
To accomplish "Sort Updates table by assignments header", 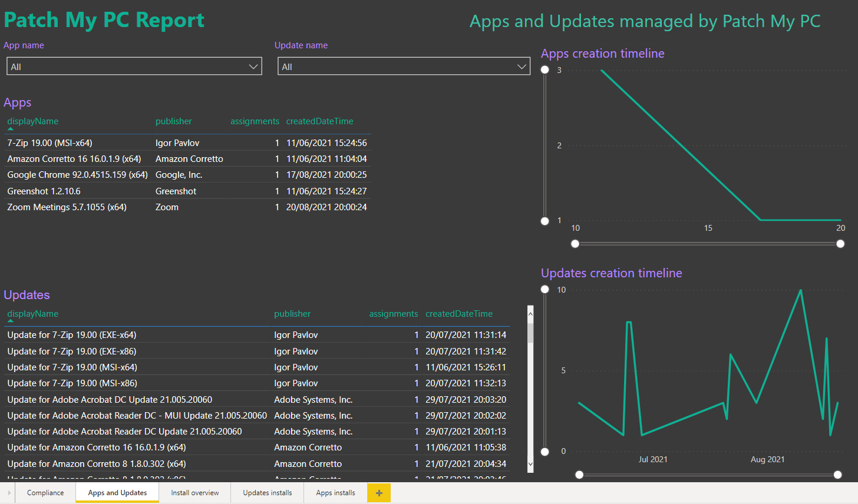I will [394, 314].
